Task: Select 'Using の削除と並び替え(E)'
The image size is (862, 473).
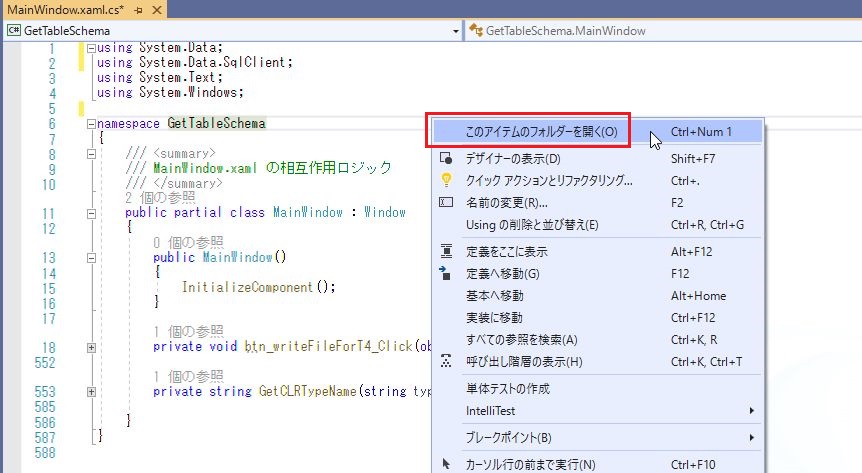Action: (598, 224)
